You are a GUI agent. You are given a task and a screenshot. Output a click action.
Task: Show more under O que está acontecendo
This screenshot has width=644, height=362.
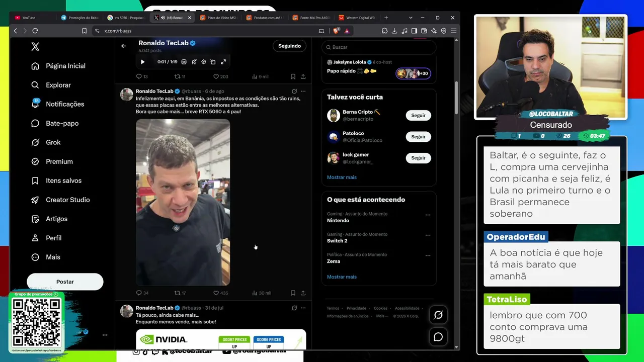(342, 277)
